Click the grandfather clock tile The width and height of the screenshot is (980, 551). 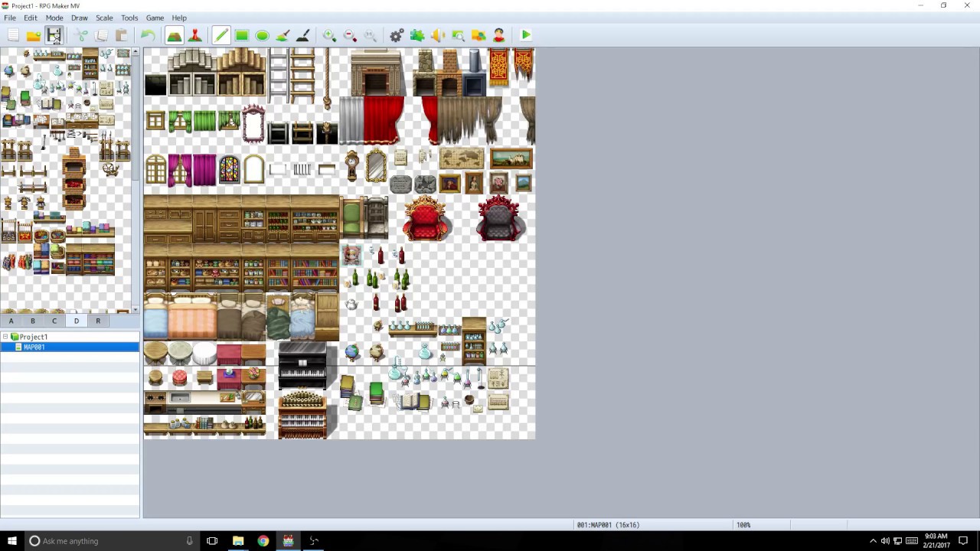click(x=351, y=165)
